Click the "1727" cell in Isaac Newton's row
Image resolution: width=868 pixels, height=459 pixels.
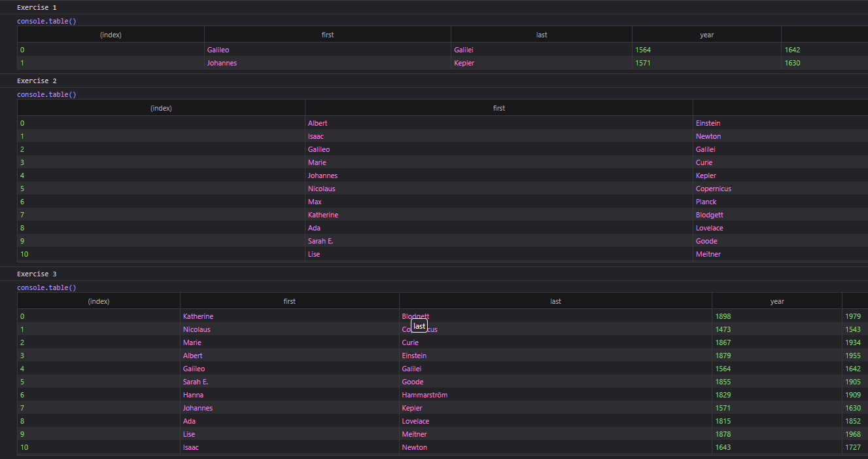click(853, 447)
